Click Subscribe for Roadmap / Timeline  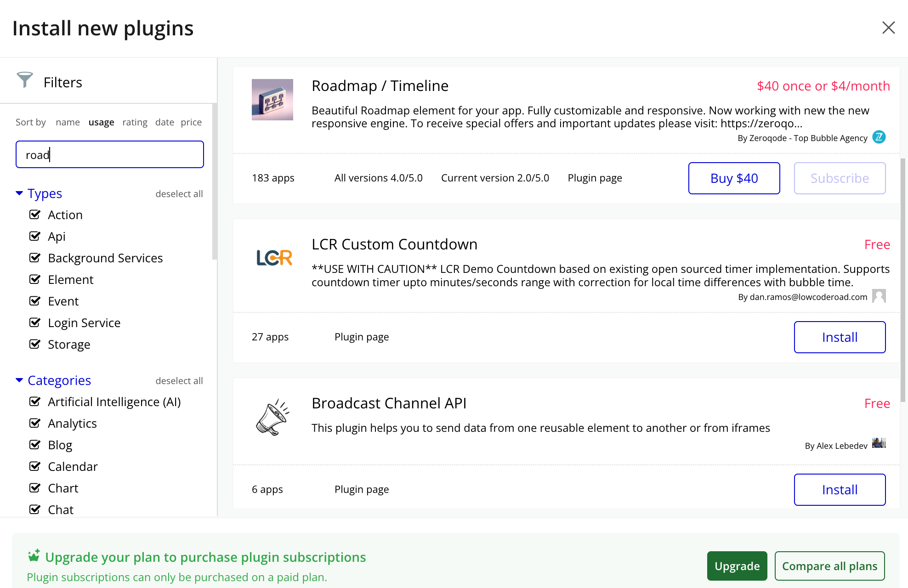tap(840, 178)
